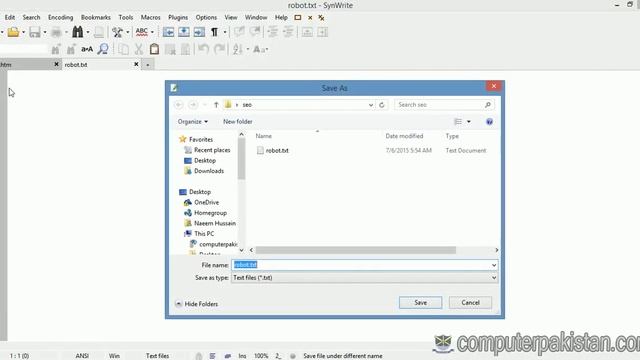The width and height of the screenshot is (640, 360).
Task: Select OneDrive in the navigation pane
Action: click(202, 202)
